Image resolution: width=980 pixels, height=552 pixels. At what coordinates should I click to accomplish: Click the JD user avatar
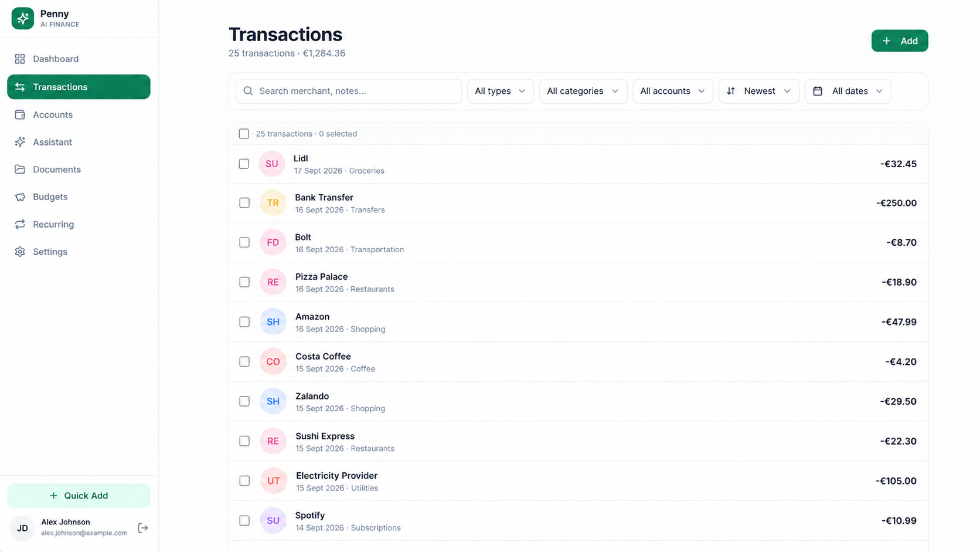point(22,528)
